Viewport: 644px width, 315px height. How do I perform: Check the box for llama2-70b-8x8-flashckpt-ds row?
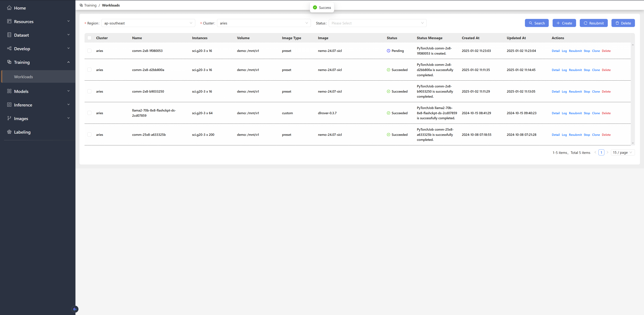89,113
